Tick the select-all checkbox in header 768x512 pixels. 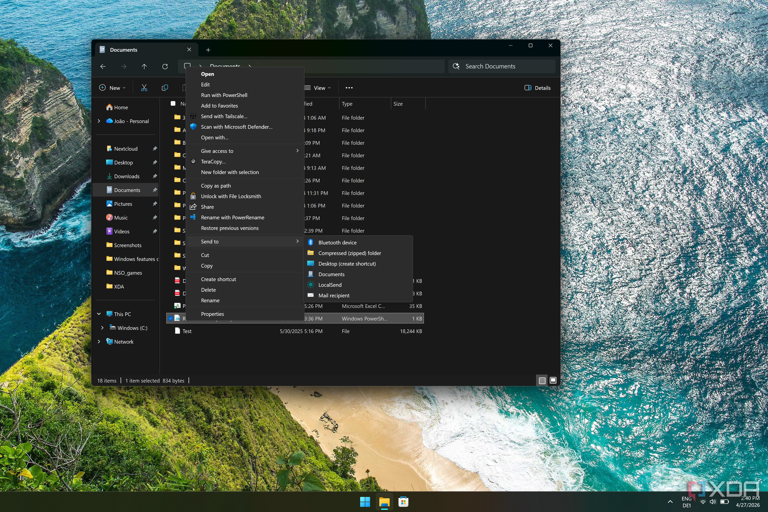coord(173,104)
